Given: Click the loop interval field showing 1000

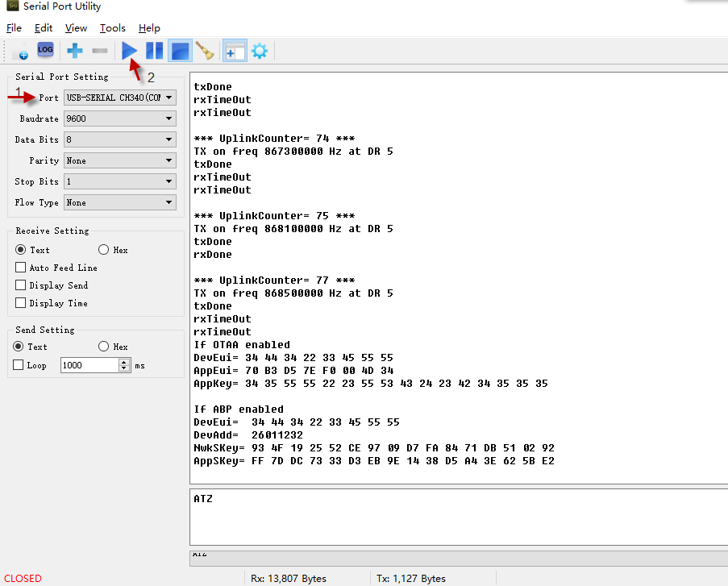Looking at the screenshot, I should coord(89,365).
